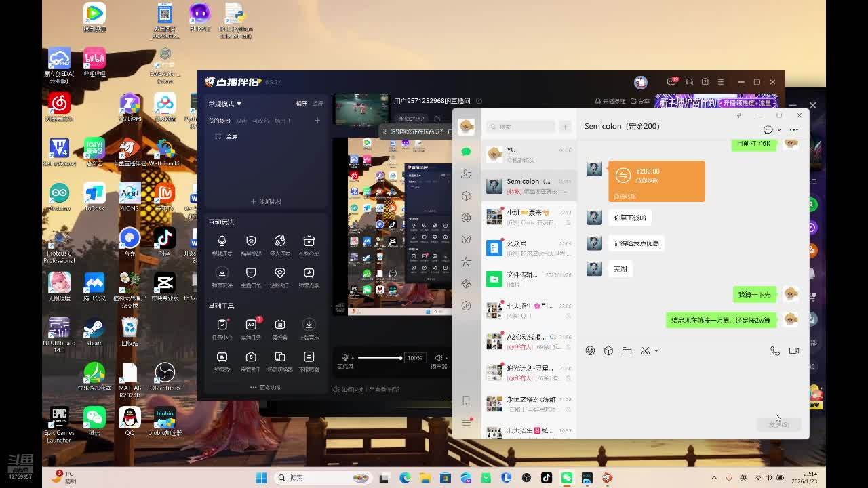
Task: Open the chat bubble dropdown in the chat header
Action: point(772,129)
